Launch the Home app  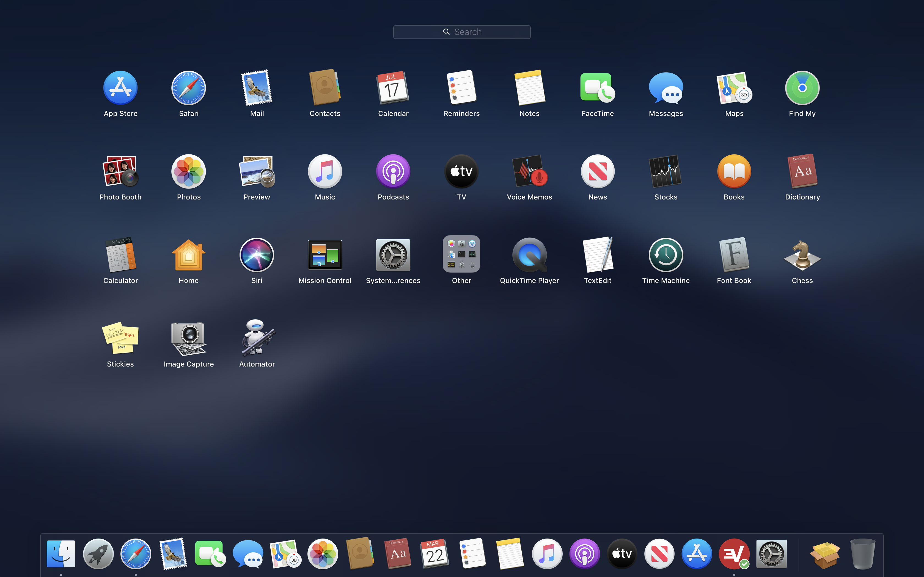189,255
